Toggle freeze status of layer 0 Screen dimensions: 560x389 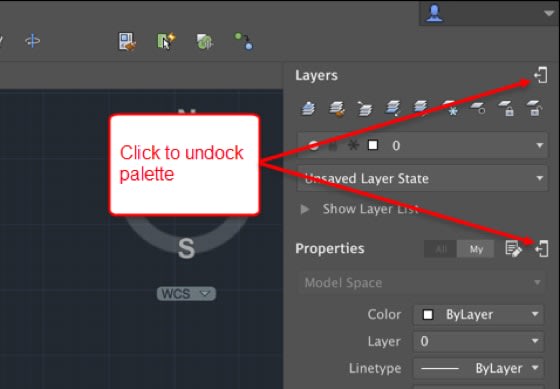(x=353, y=145)
